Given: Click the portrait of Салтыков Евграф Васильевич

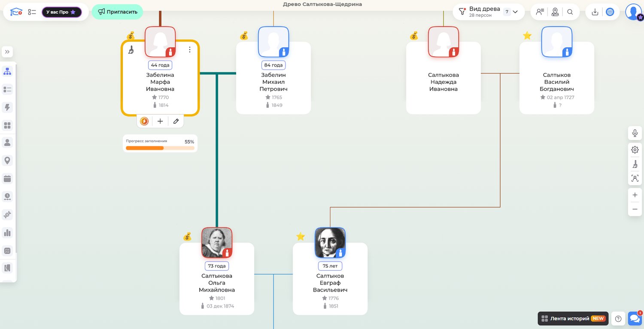Looking at the screenshot, I should point(330,243).
